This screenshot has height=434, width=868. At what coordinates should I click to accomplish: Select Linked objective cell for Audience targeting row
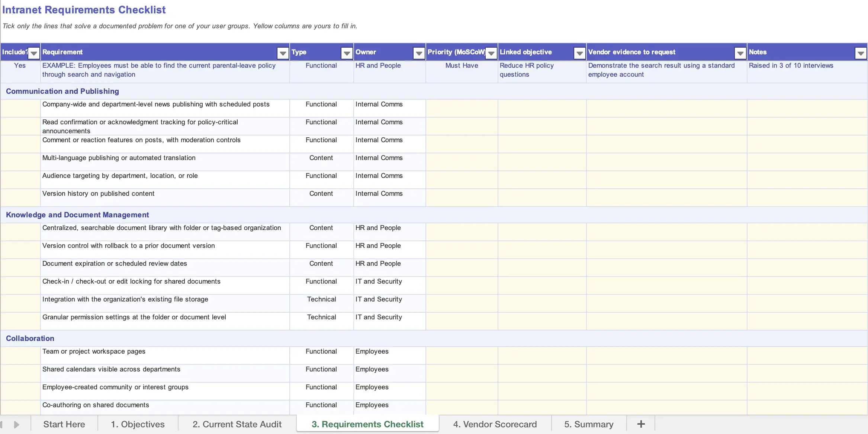tap(542, 180)
